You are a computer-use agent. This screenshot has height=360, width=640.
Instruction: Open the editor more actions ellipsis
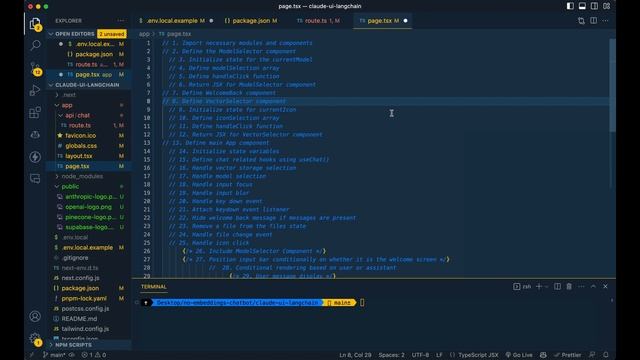606,20
